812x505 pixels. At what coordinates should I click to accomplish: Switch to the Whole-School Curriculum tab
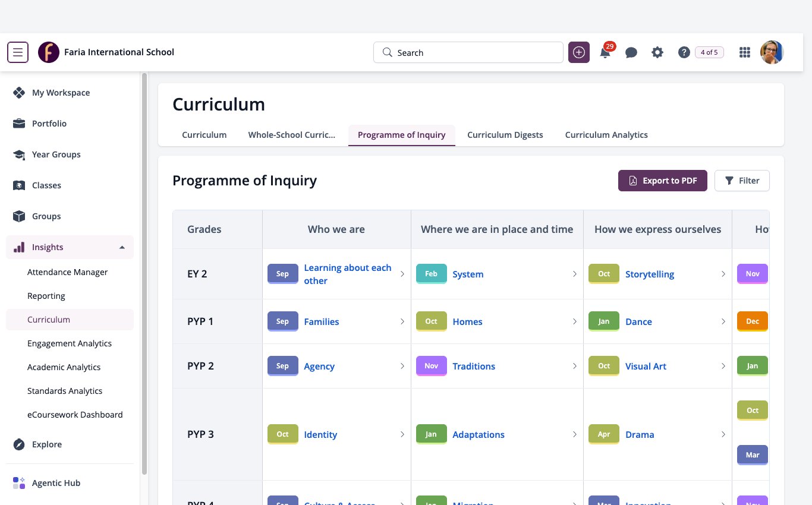tap(292, 135)
